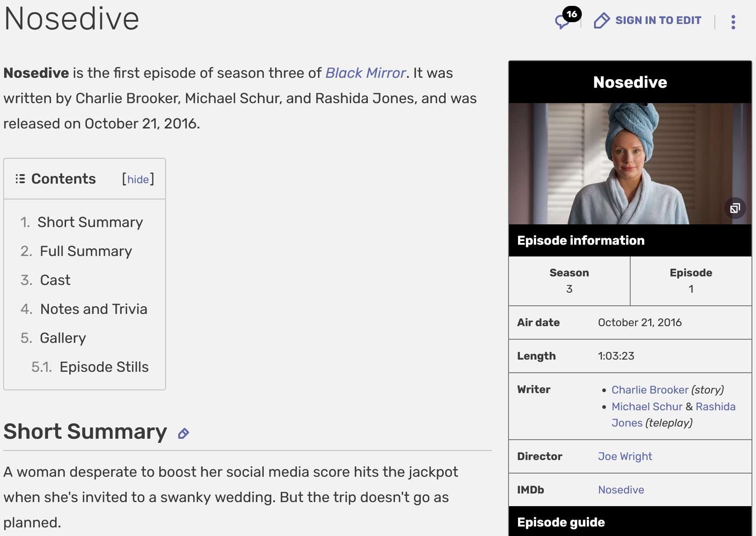Open Michael Schur writer link
The height and width of the screenshot is (536, 756).
point(647,407)
